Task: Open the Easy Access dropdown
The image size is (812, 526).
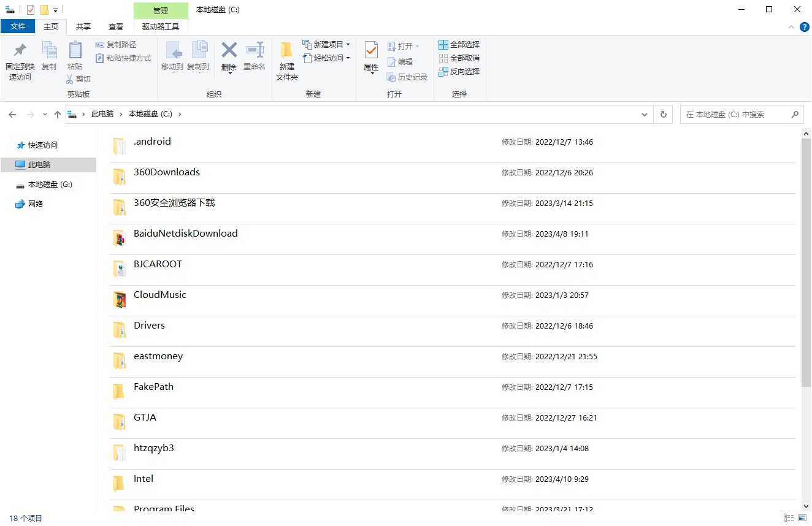Action: (348, 58)
